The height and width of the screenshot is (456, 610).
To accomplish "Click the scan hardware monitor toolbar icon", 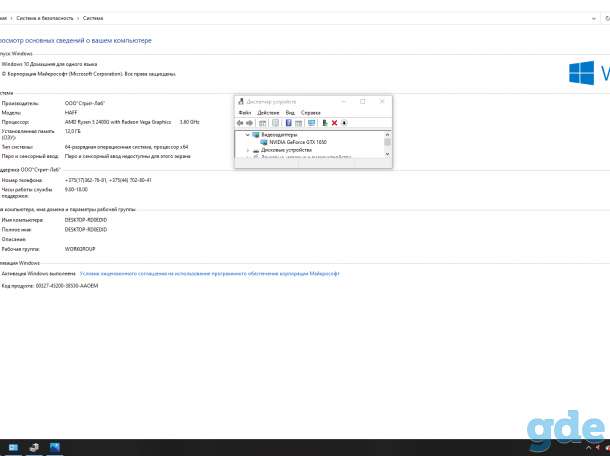I will 312,123.
